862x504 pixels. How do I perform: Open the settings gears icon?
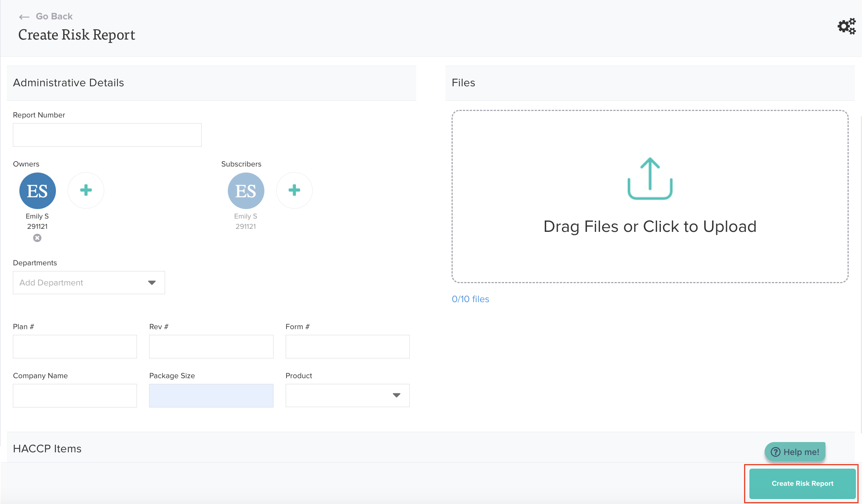(x=846, y=26)
